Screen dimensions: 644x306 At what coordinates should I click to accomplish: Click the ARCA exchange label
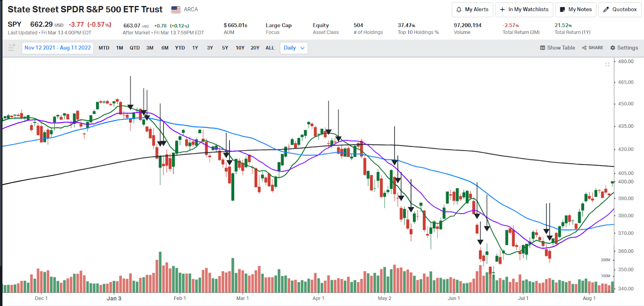pos(191,9)
